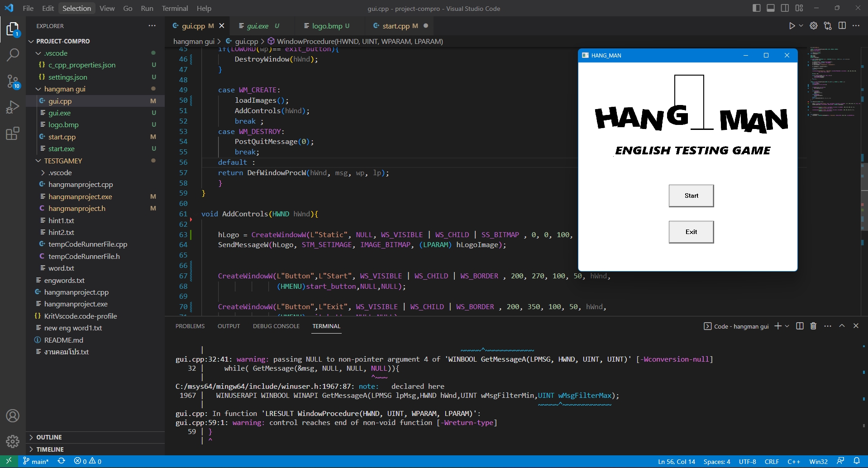Screen dimensions: 868x468
Task: Open Source Control showing 10 changes
Action: point(13,81)
